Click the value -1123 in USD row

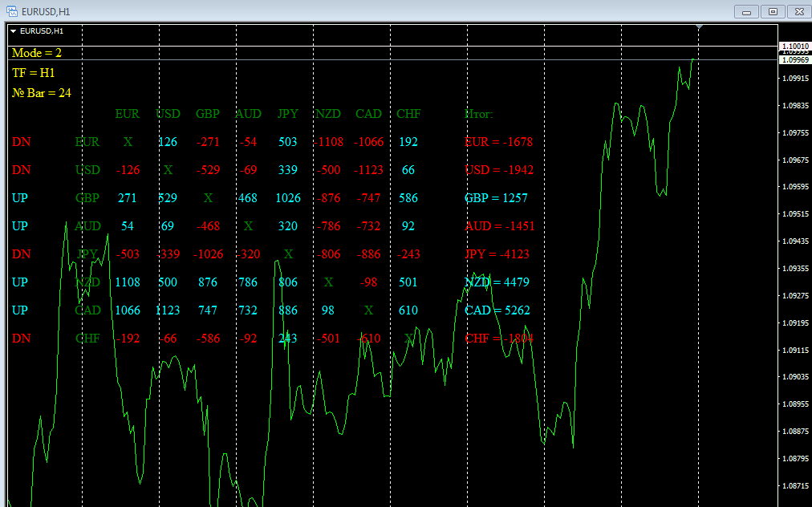(368, 170)
